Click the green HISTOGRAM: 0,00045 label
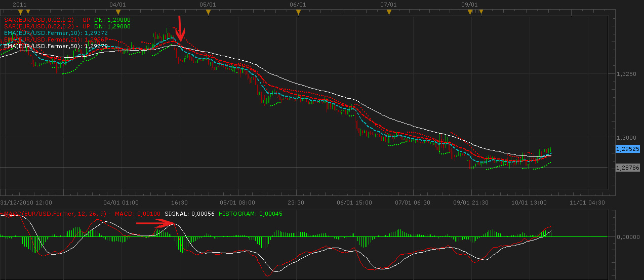Image resolution: width=644 pixels, height=280 pixels. [251, 214]
